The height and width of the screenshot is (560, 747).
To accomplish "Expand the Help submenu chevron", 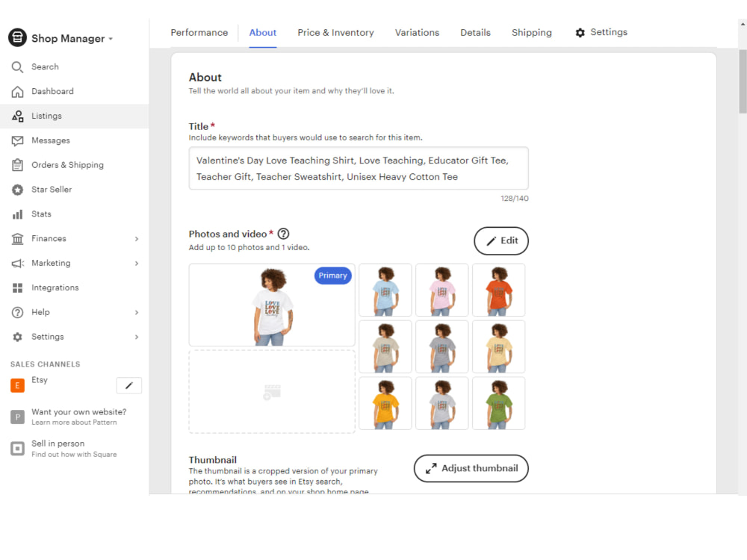I will point(137,312).
